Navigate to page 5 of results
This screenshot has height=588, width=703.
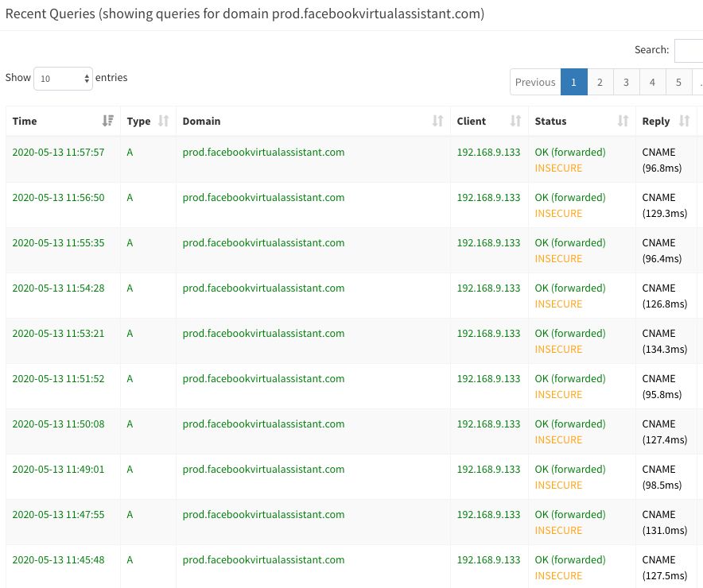point(678,82)
